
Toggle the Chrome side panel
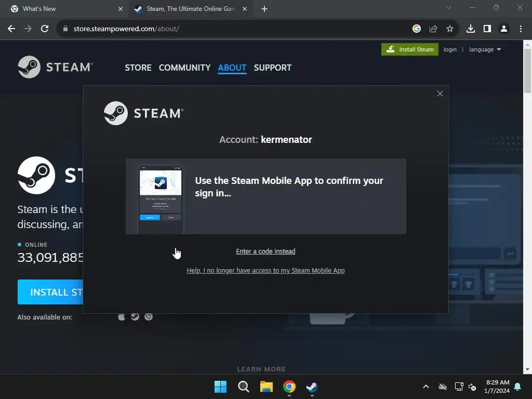487,29
